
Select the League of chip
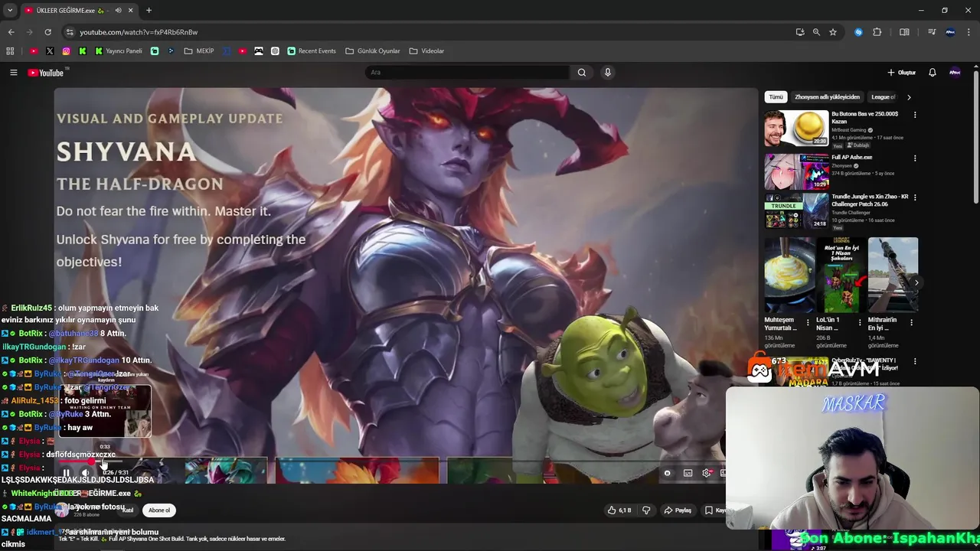[883, 97]
